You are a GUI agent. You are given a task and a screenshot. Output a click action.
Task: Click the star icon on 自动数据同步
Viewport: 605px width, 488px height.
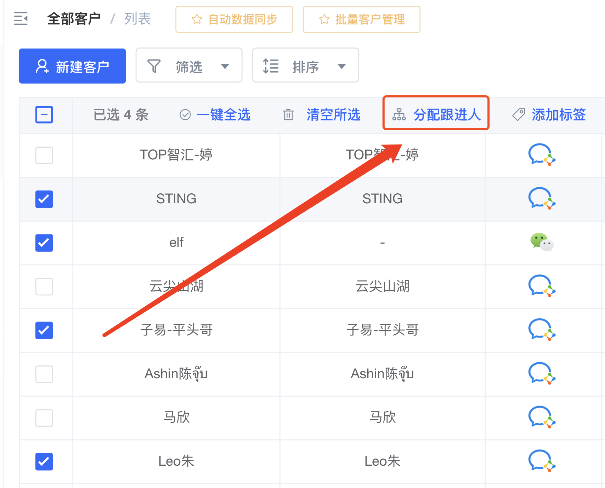coord(197,19)
